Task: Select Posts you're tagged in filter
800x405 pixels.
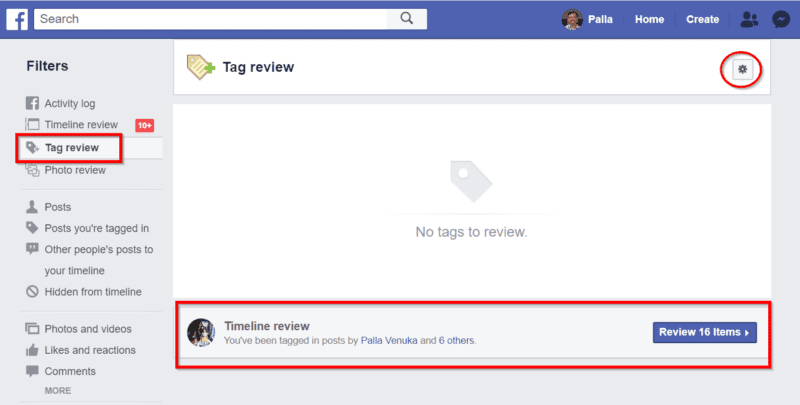Action: click(96, 229)
